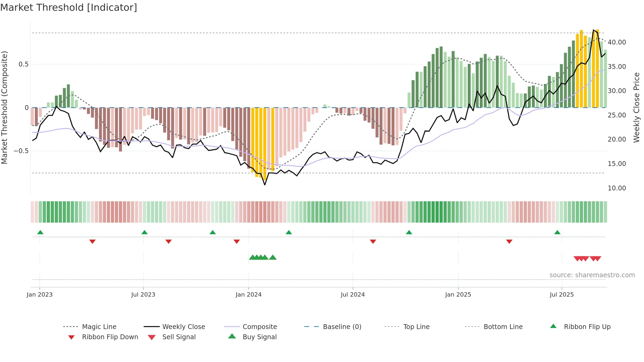Screen dimensions: 644x362
Task: Click the green triangle icon beside Buy Signal
Action: click(232, 336)
